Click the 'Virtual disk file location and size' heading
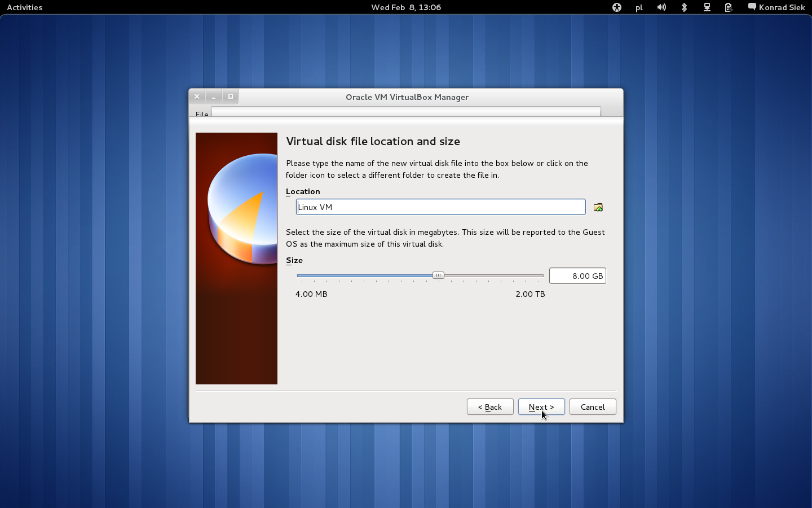This screenshot has width=812, height=508. [x=373, y=141]
